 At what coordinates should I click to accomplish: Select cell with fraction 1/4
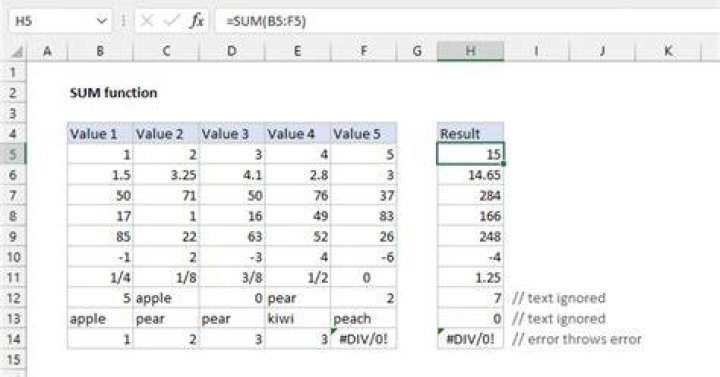(x=100, y=278)
